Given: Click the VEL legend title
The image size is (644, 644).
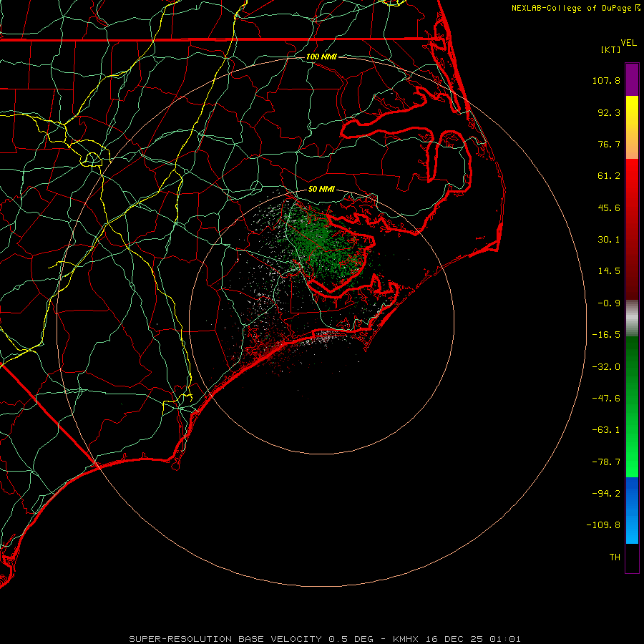Looking at the screenshot, I should (628, 43).
